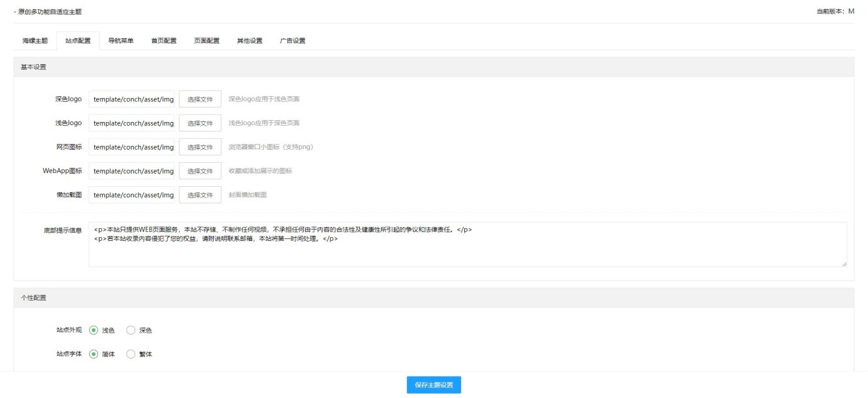Choose 简体 for 站点字体
The height and width of the screenshot is (398, 868).
[x=94, y=354]
